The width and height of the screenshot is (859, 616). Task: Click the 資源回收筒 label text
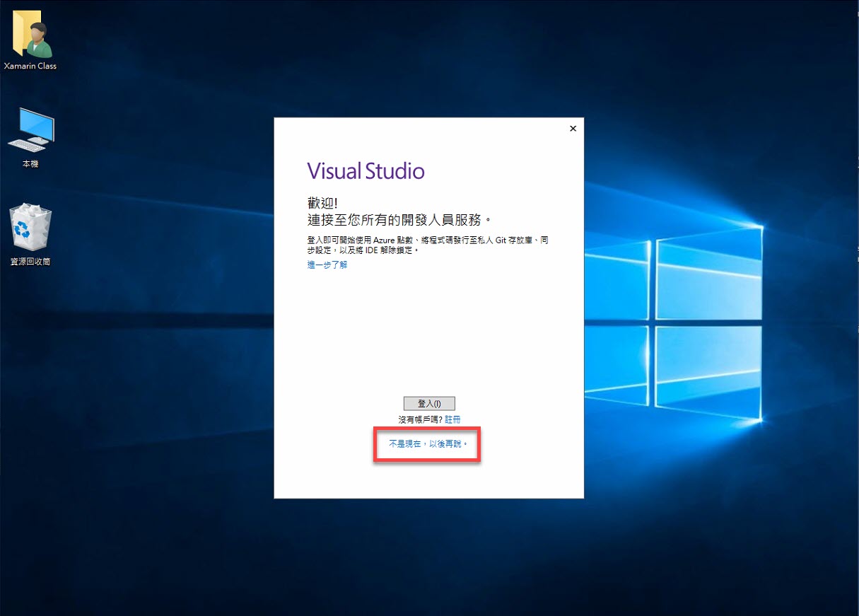pos(30,262)
